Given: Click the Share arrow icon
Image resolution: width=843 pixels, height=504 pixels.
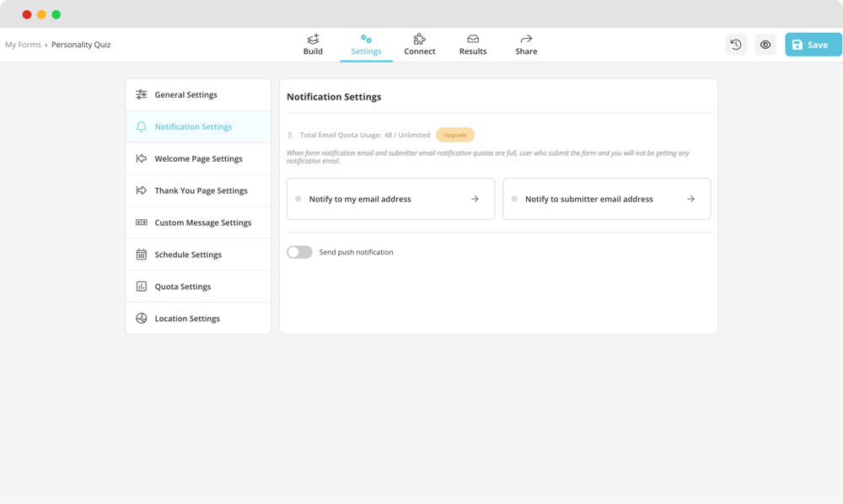Looking at the screenshot, I should [525, 38].
